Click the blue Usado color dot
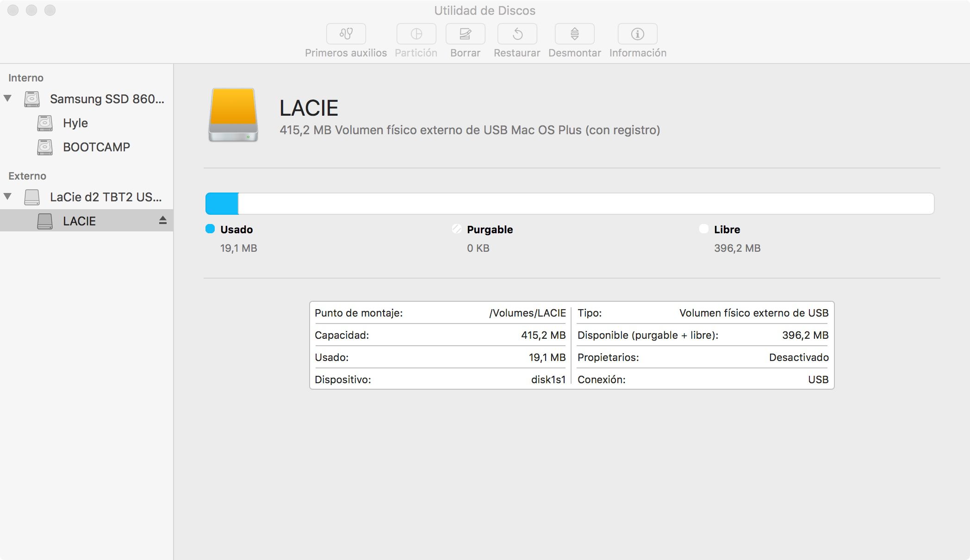Screen dimensions: 970x560 210,229
